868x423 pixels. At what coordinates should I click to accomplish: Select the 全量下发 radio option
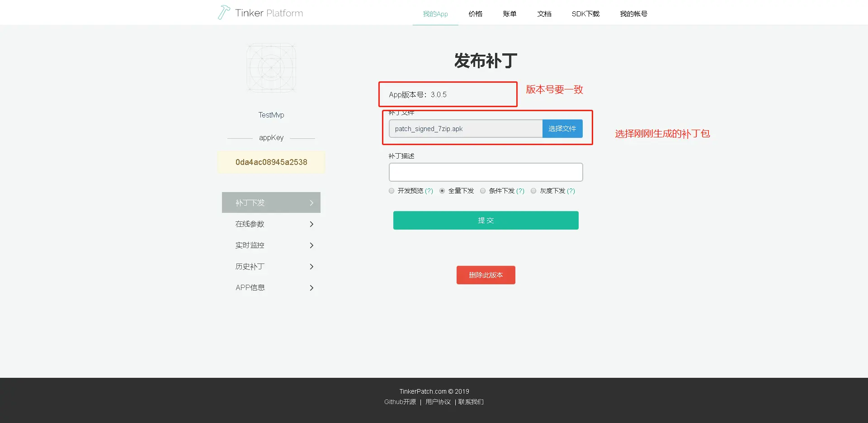(x=442, y=191)
